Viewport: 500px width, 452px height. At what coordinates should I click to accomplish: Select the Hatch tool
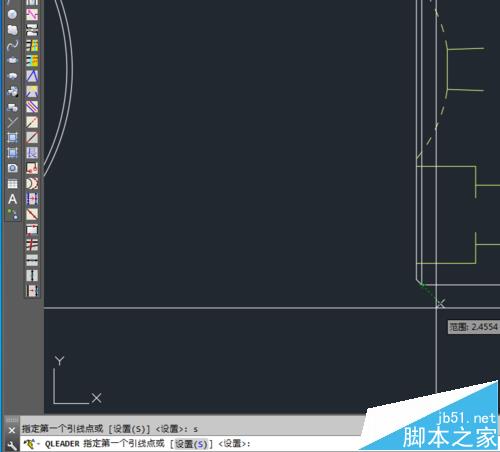pos(12,137)
